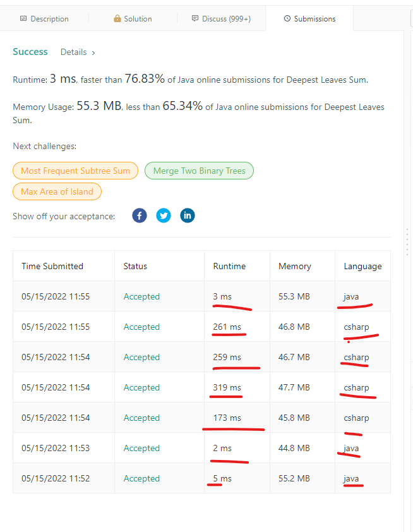Open Max Area of Island challenge
This screenshot has height=532, width=413.
(x=57, y=191)
